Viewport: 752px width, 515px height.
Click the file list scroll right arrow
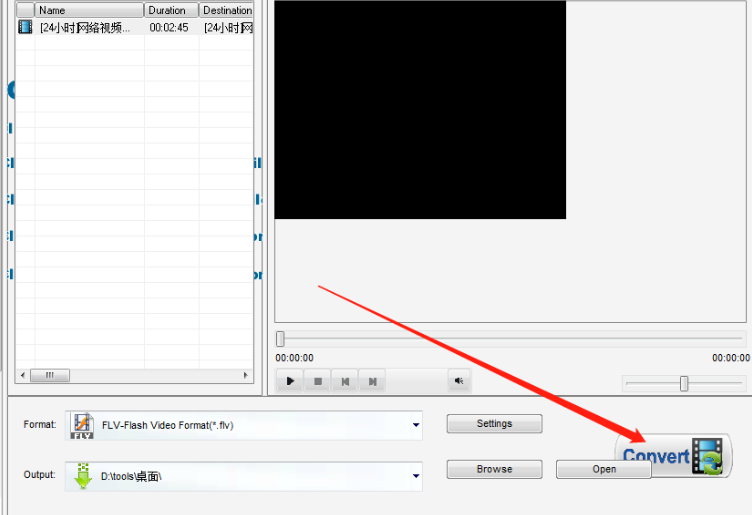point(246,375)
